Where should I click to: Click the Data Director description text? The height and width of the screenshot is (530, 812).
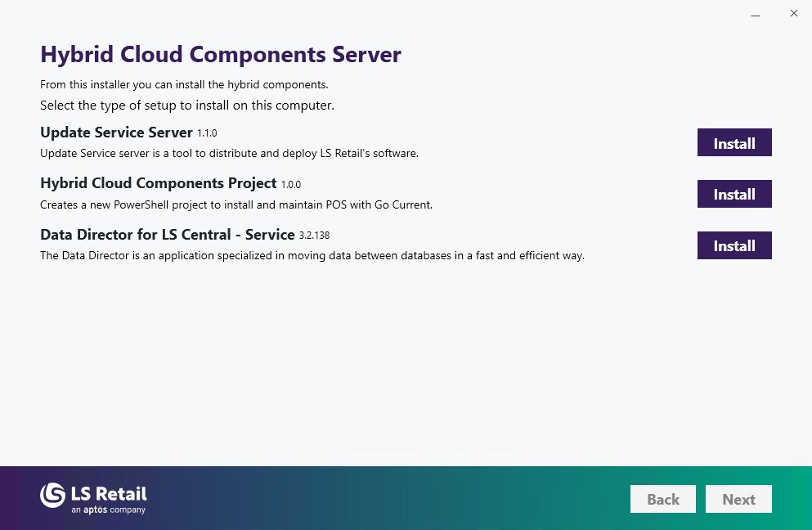tap(312, 256)
